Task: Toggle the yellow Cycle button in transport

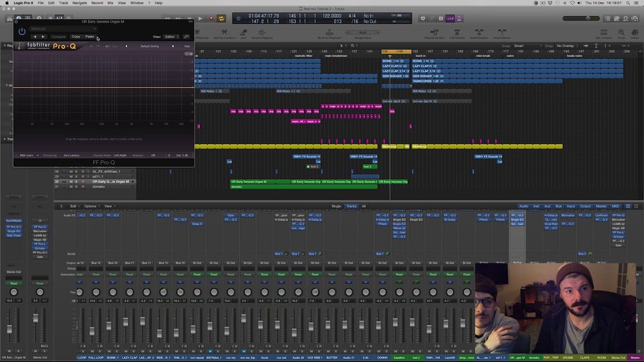Action: (221, 19)
